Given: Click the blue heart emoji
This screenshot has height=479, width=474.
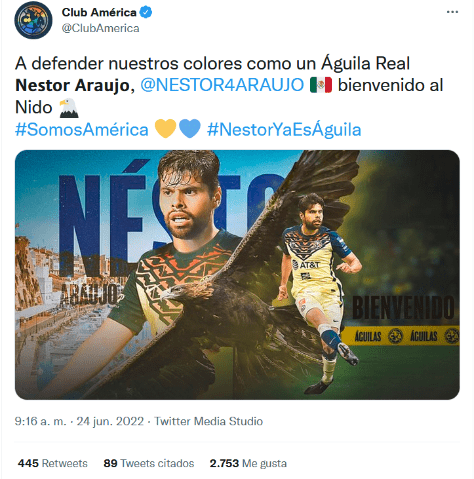Looking at the screenshot, I should click(190, 129).
